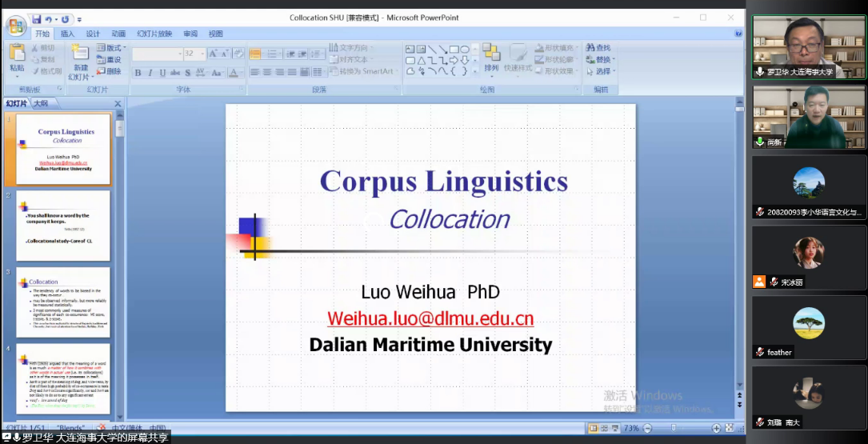Click the Paste clipboard icon
The height and width of the screenshot is (444, 868).
click(x=17, y=54)
